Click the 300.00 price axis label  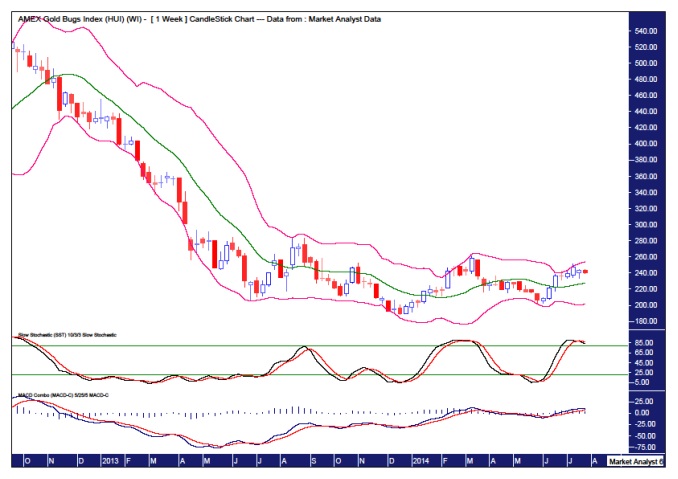pos(646,225)
